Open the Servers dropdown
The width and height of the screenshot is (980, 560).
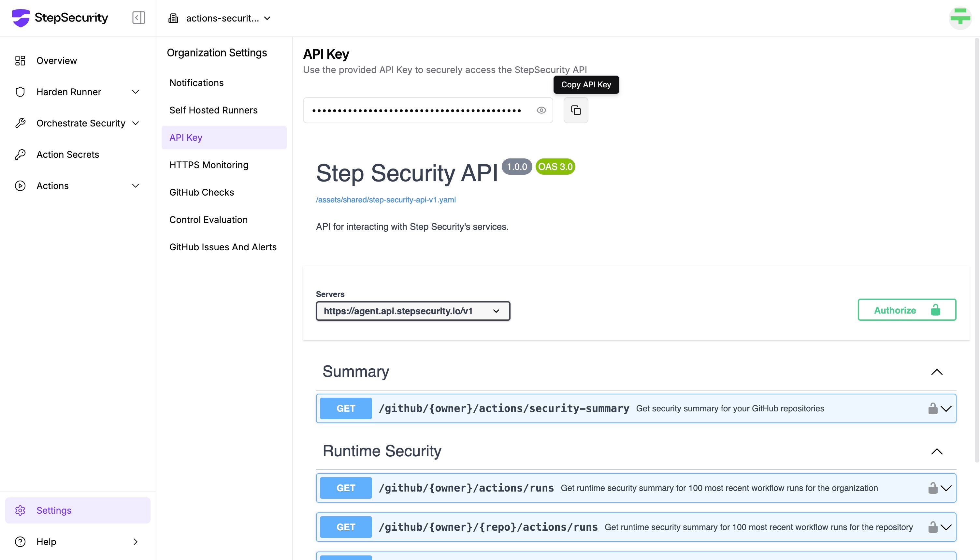click(x=413, y=311)
